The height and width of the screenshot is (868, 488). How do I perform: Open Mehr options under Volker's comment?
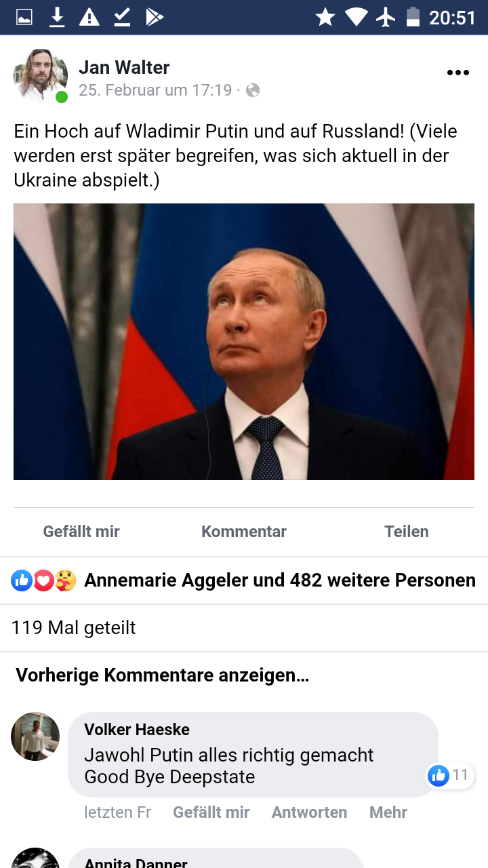[388, 812]
